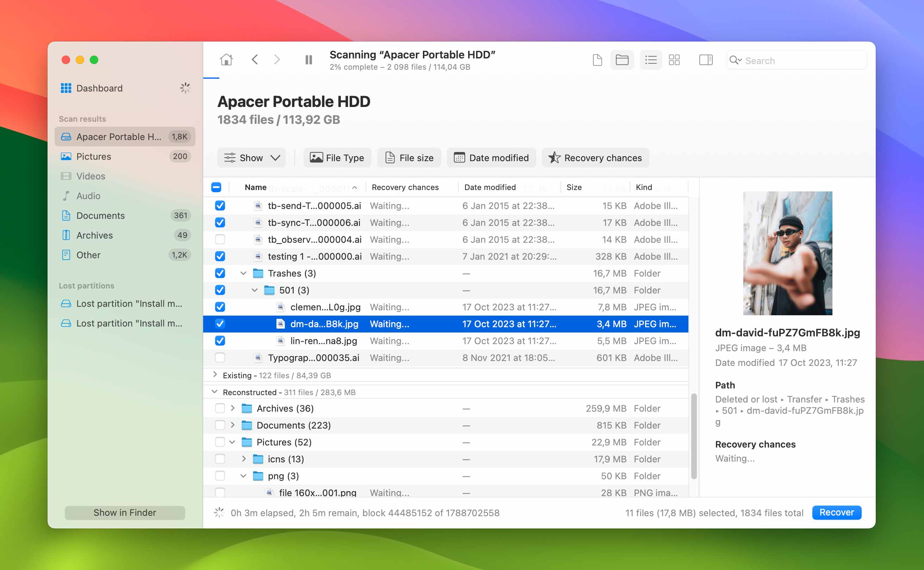The image size is (924, 570).
Task: Select the first Lost partition entry
Action: tap(125, 303)
